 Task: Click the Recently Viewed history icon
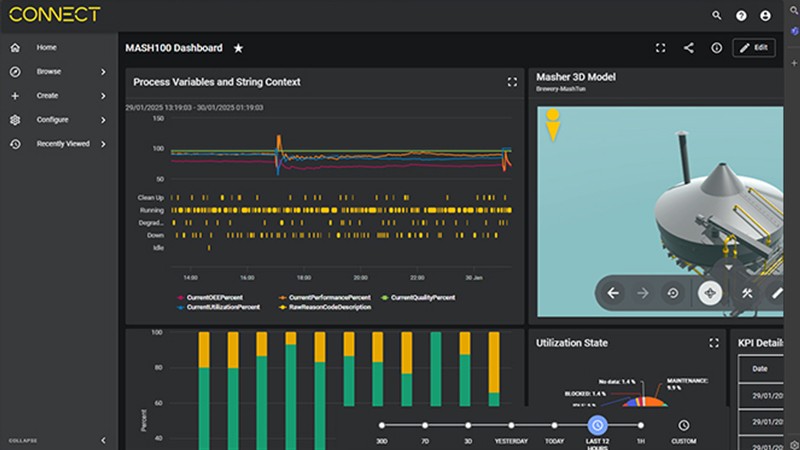pyautogui.click(x=15, y=144)
